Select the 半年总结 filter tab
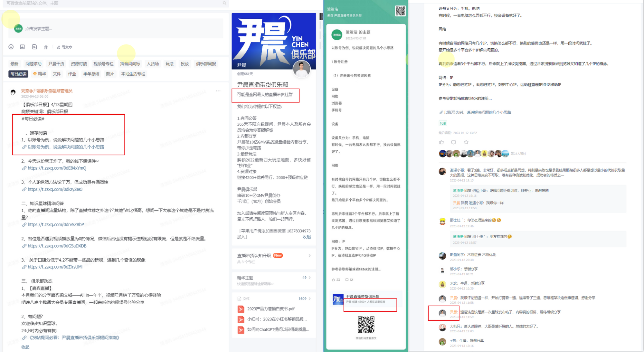 91,74
